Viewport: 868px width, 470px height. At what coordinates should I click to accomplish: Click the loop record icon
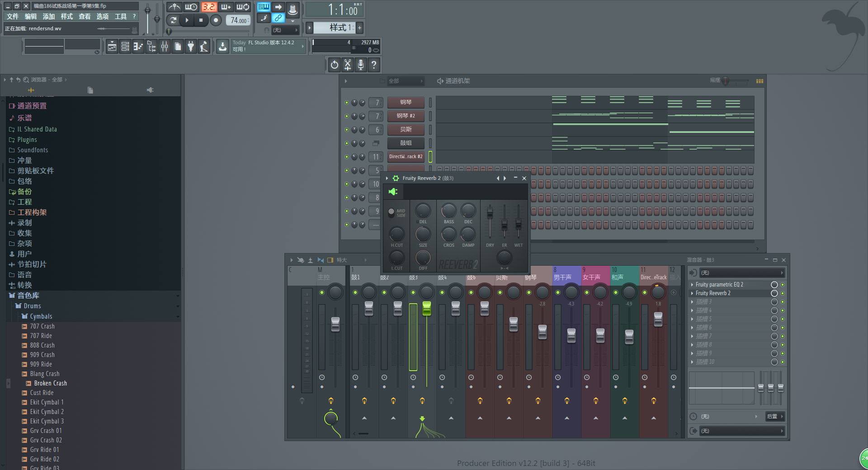tap(243, 7)
